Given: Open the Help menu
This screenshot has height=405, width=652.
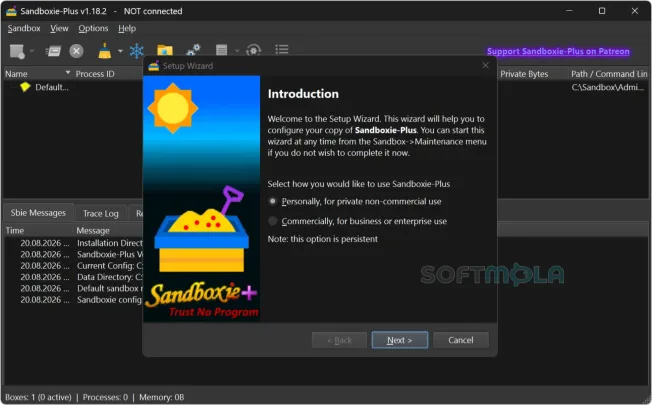Looking at the screenshot, I should point(127,28).
